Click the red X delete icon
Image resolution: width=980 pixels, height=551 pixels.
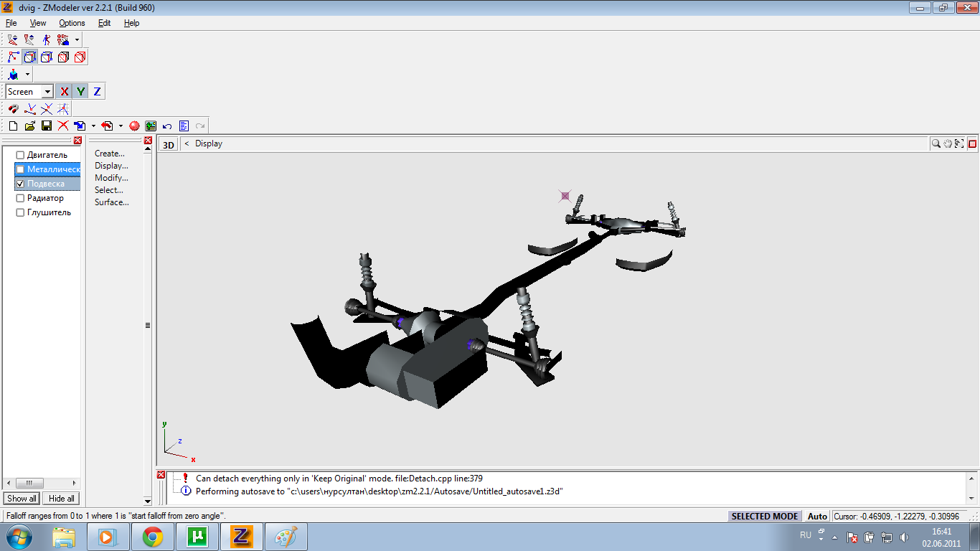point(63,126)
